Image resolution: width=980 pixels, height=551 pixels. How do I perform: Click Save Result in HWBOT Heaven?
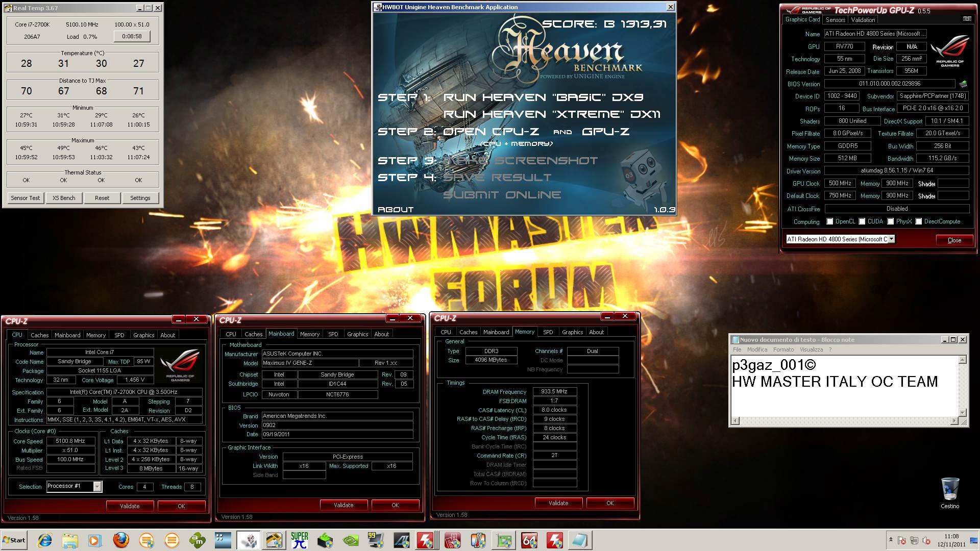point(497,178)
